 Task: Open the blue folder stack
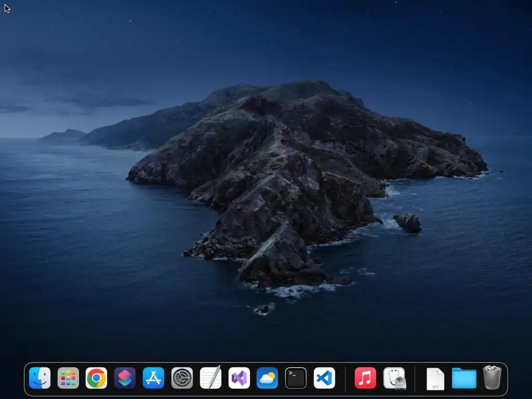[x=464, y=378]
